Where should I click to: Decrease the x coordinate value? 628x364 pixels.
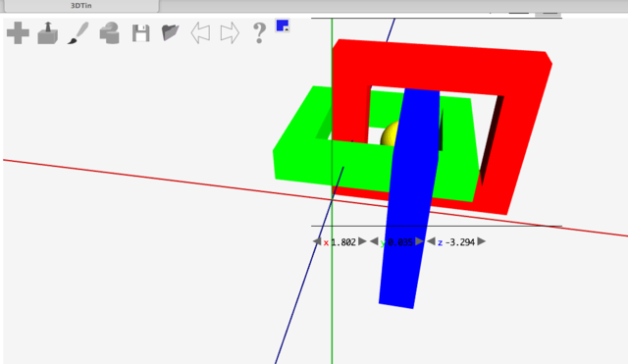(317, 241)
